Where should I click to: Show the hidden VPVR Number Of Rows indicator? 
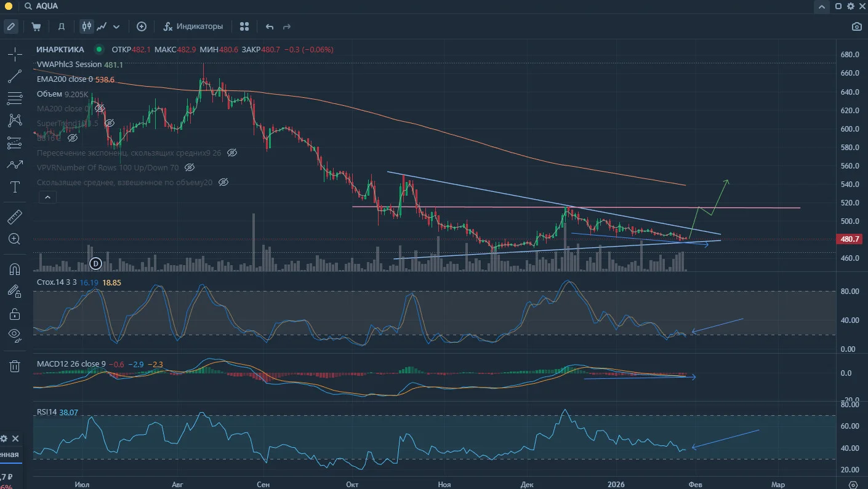(190, 167)
